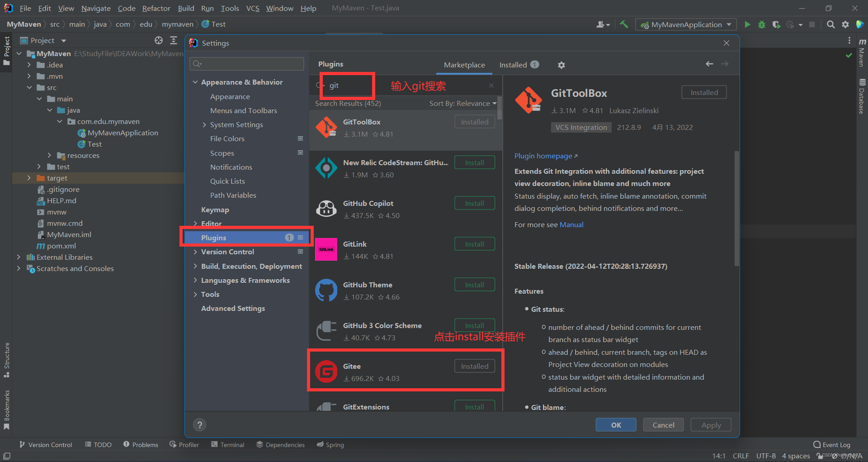Open the Version Control bottom tab
Screen dimensions: 868x462
point(46,445)
